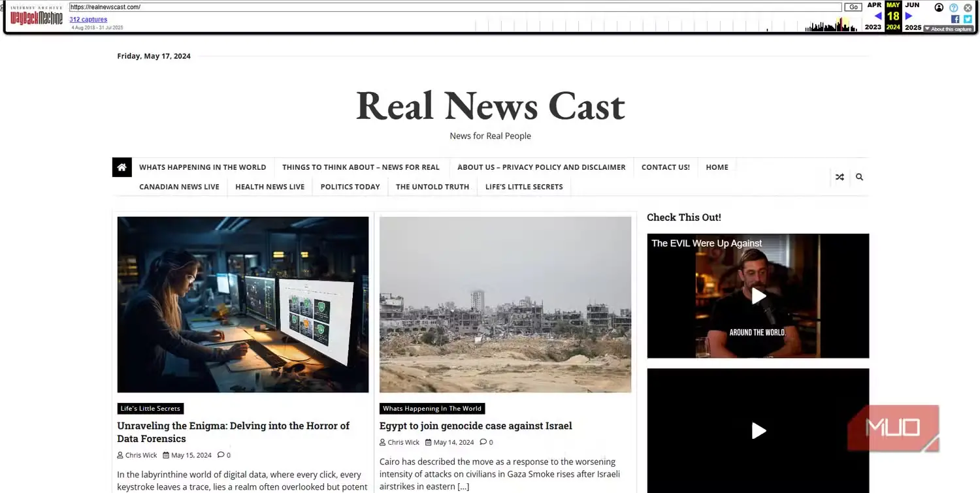Image resolution: width=980 pixels, height=493 pixels.
Task: Play the second sidebar video
Action: pos(758,431)
